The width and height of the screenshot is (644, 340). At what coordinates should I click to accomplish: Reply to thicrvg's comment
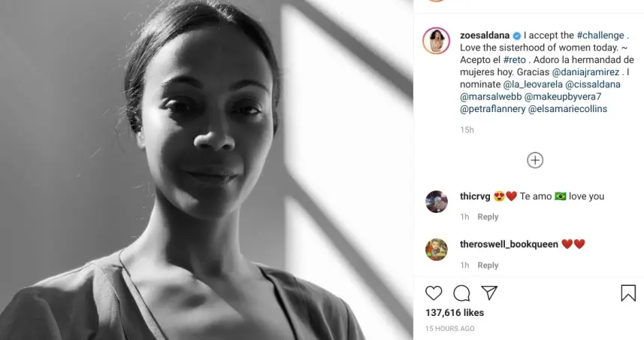click(x=488, y=217)
